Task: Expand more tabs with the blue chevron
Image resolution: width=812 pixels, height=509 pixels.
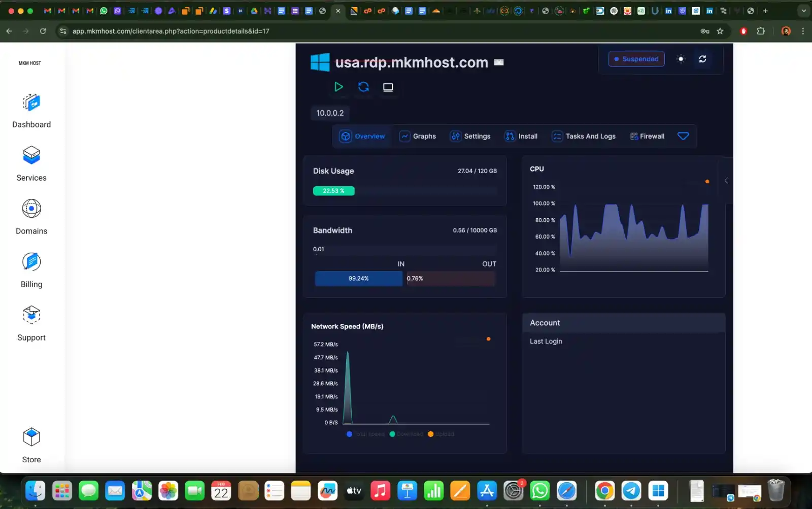Action: click(683, 136)
